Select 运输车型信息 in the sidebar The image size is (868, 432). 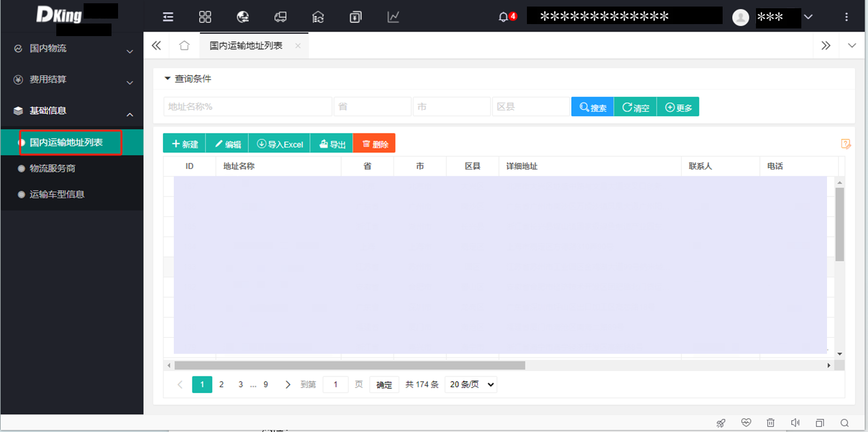[x=57, y=194]
